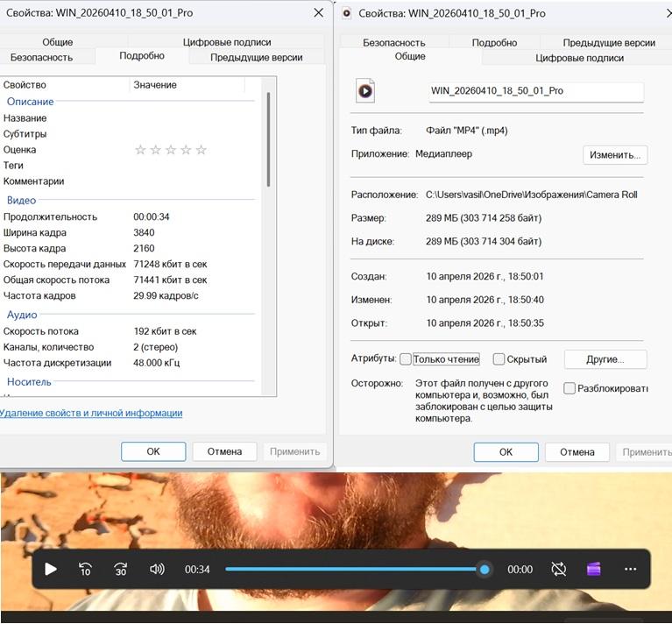The image size is (672, 624).
Task: Select the Субтитры property row
Action: [130, 134]
